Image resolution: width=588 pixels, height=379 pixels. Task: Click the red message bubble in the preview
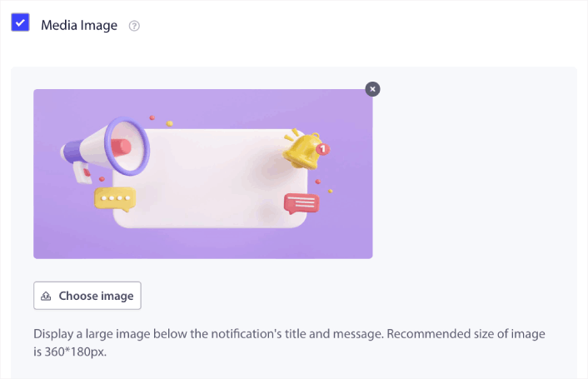(x=301, y=203)
